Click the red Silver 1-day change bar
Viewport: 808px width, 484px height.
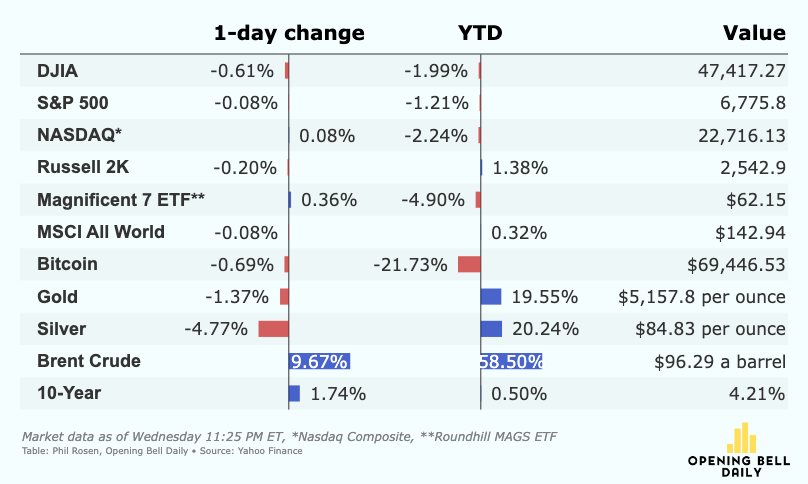pos(273,329)
